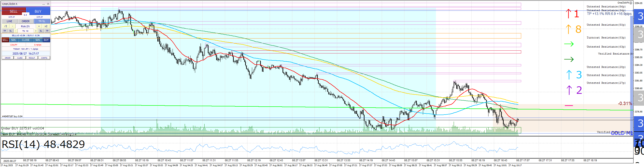
Task: Click Untested Resistance(56p) label
Action: click(606, 7)
